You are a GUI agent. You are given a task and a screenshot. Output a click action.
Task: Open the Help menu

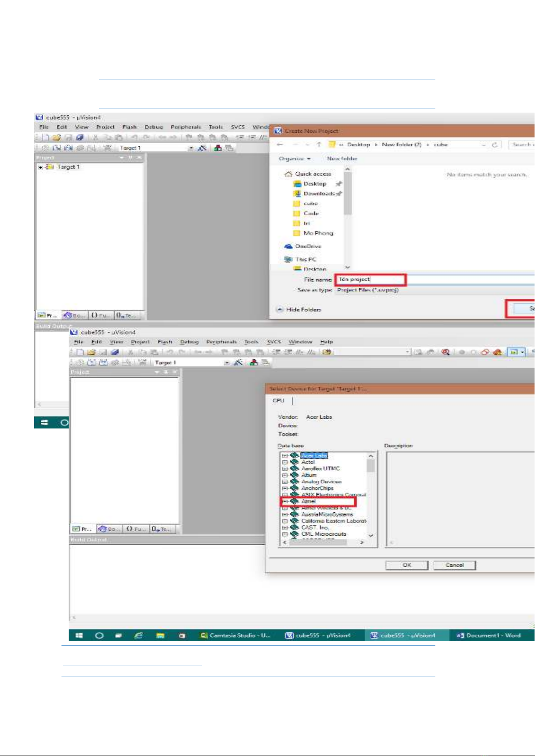click(326, 342)
